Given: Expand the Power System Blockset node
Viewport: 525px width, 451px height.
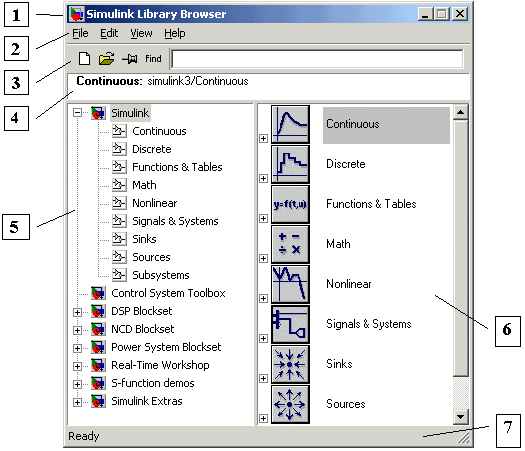Looking at the screenshot, I should click(x=77, y=348).
